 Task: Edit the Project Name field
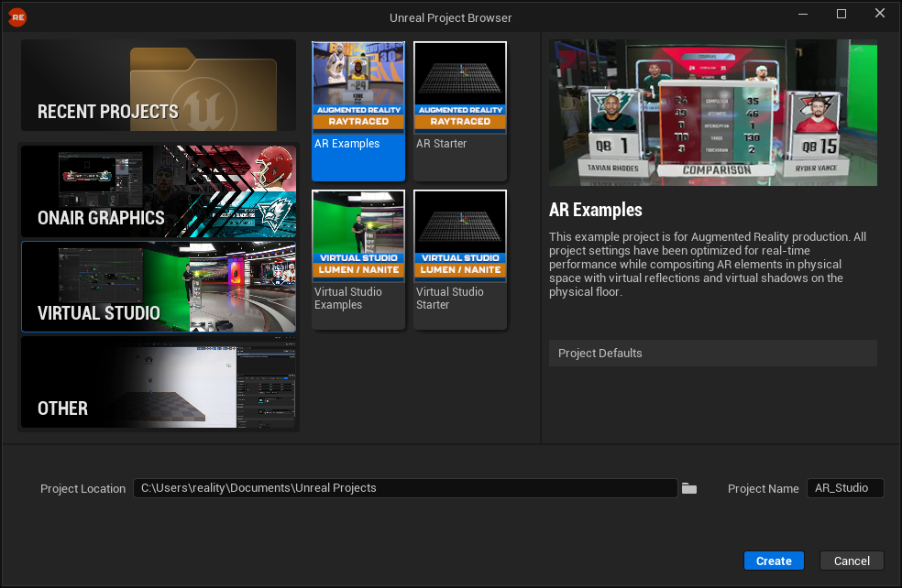[845, 488]
